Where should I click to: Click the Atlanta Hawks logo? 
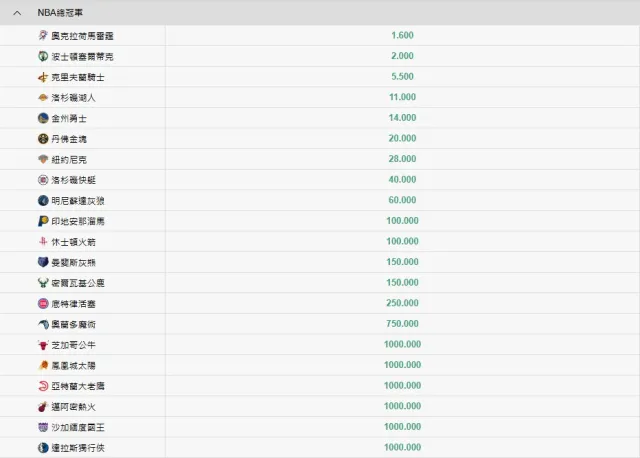[x=43, y=386]
